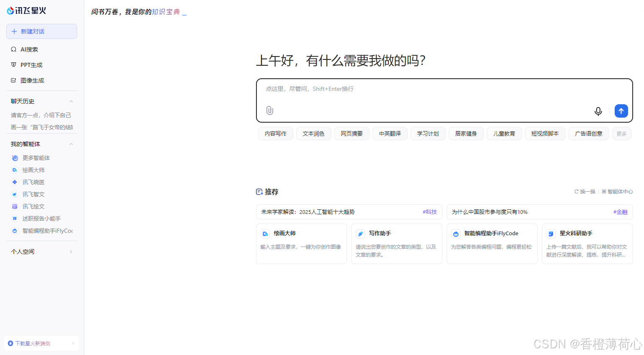The height and width of the screenshot is (355, 644).
Task: Open 更多智能体 label in sidebar
Action: pos(36,158)
